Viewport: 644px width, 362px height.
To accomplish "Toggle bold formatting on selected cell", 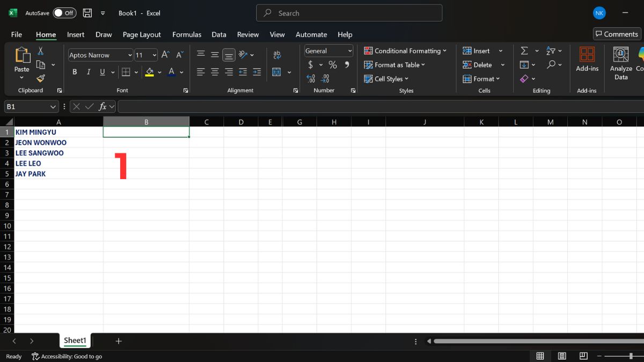I will tap(75, 71).
